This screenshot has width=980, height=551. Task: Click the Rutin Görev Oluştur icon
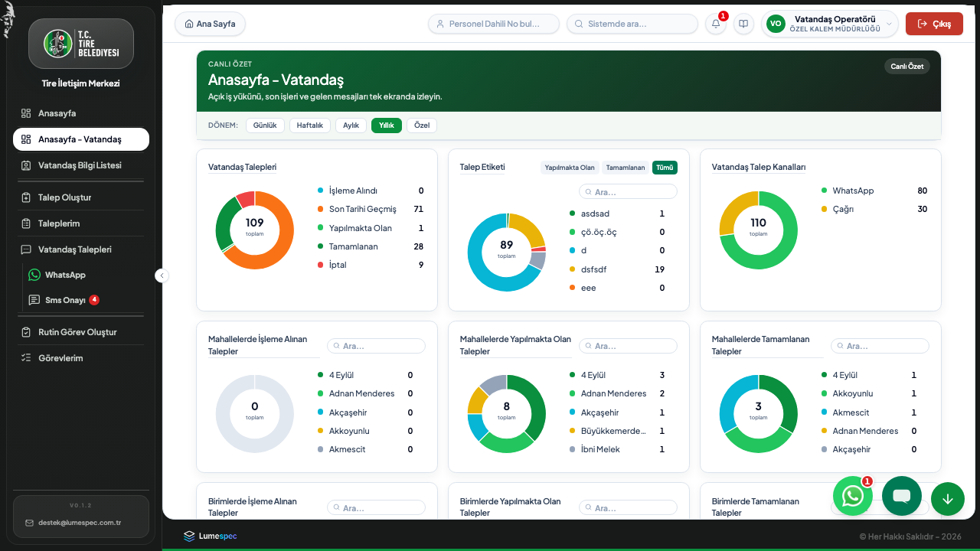tap(26, 332)
